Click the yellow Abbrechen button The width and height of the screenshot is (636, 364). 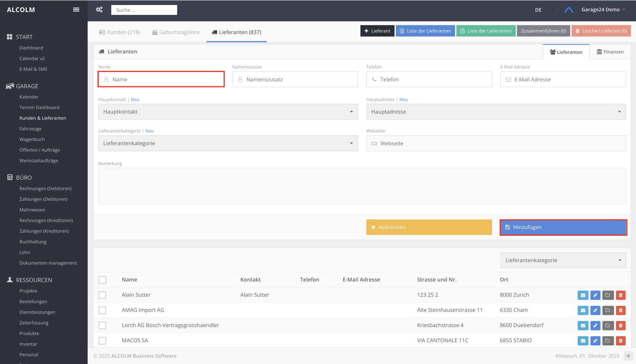[x=429, y=227]
